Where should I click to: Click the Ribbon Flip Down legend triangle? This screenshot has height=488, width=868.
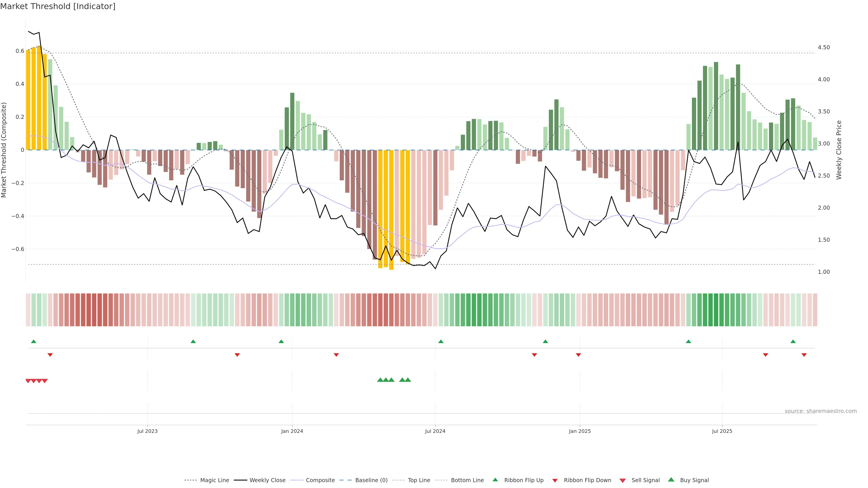pos(555,481)
